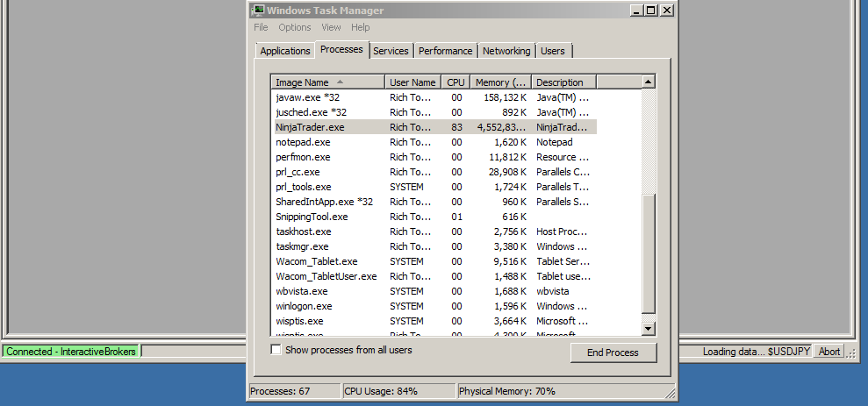Minimize the Windows Task Manager window
The image size is (868, 406).
point(636,10)
